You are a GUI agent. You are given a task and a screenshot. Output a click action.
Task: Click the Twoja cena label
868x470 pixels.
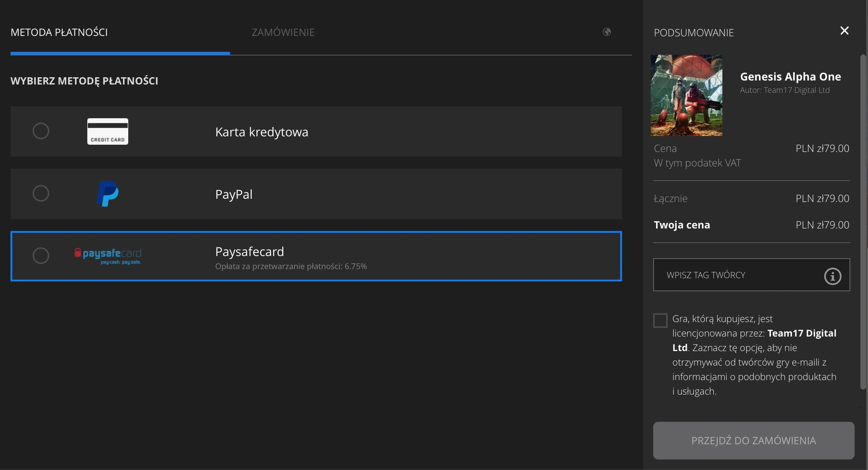tap(682, 225)
